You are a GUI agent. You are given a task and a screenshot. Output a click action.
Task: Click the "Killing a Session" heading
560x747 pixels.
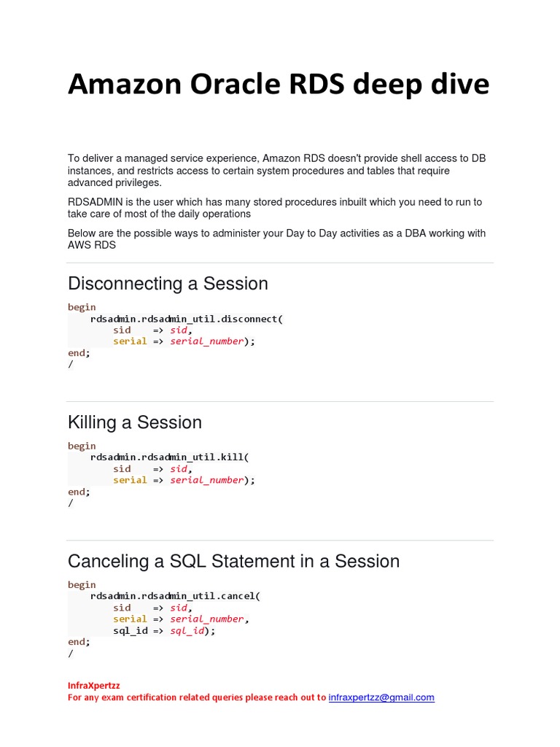click(135, 422)
